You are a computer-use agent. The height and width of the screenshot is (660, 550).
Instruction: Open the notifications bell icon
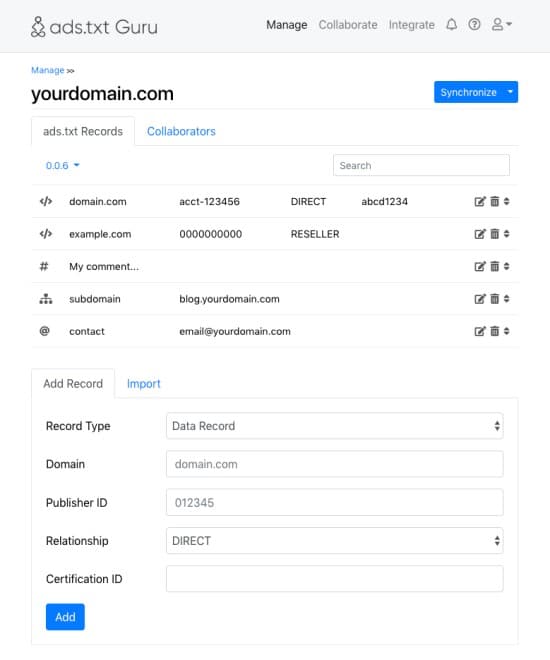(452, 24)
